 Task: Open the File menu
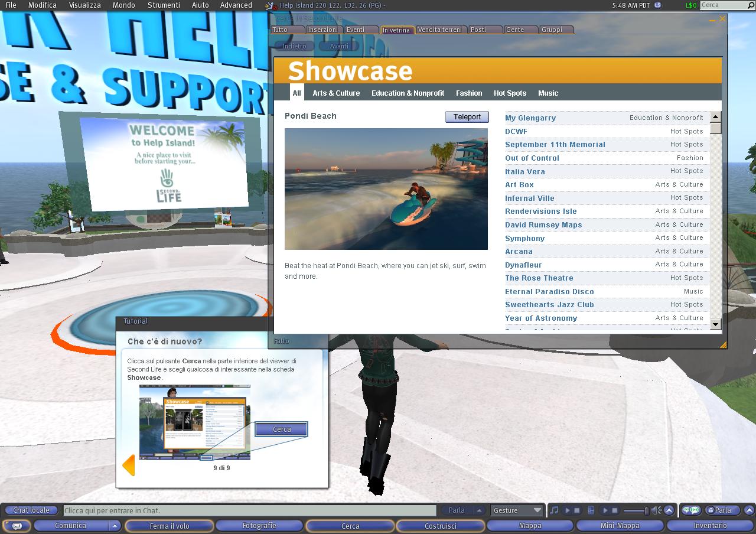tap(11, 5)
